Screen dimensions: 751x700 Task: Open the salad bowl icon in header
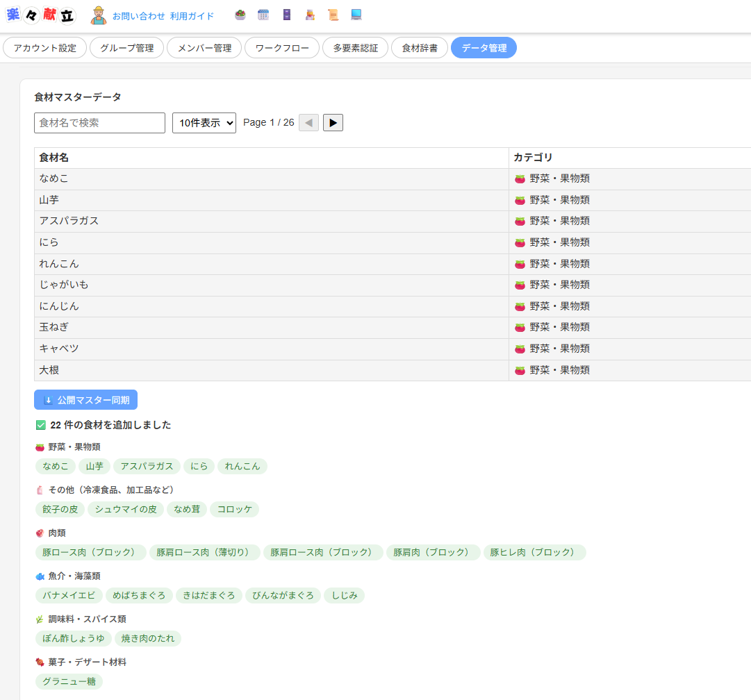240,15
